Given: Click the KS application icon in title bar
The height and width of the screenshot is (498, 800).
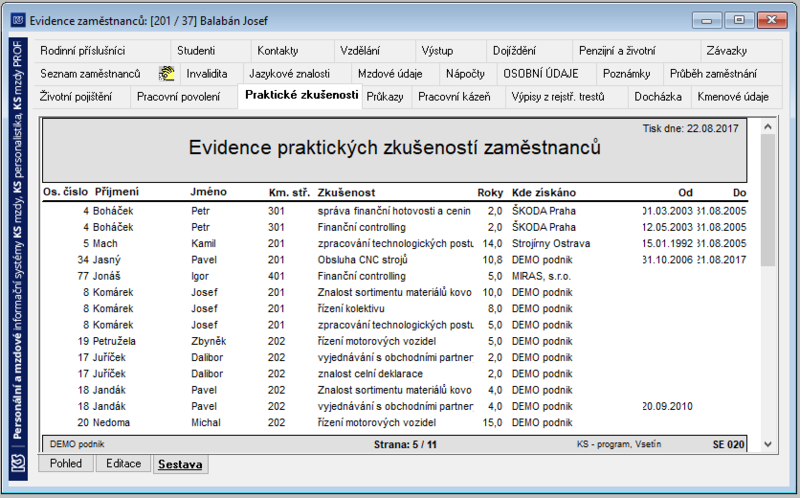Looking at the screenshot, I should point(18,20).
